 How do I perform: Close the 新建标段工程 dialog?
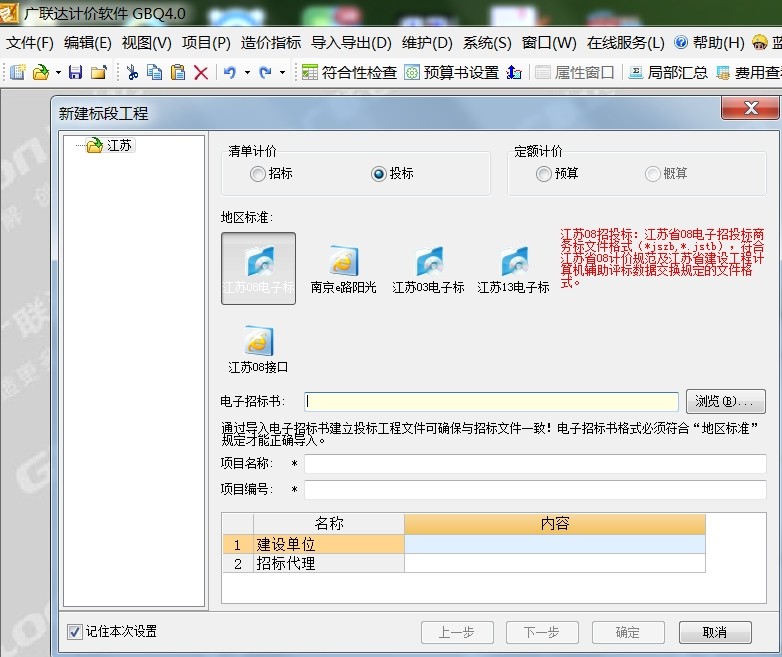click(x=750, y=108)
